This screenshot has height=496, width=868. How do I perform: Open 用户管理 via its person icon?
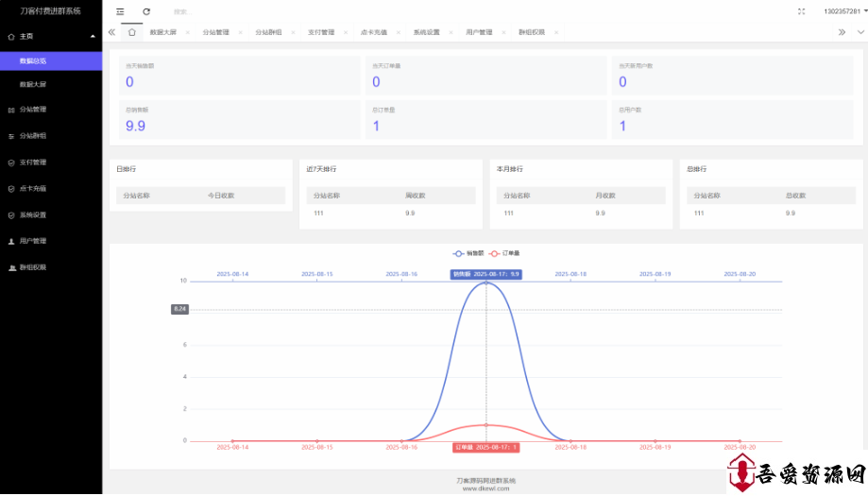[11, 241]
